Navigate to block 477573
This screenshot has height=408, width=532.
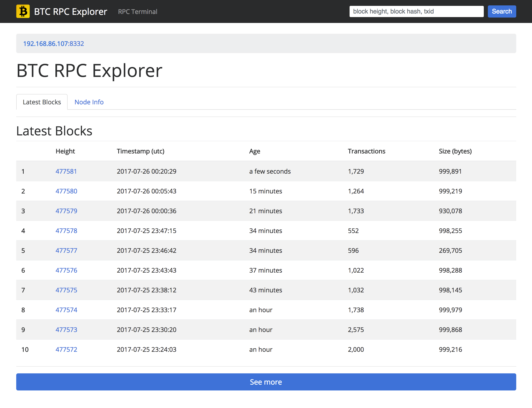tap(66, 330)
